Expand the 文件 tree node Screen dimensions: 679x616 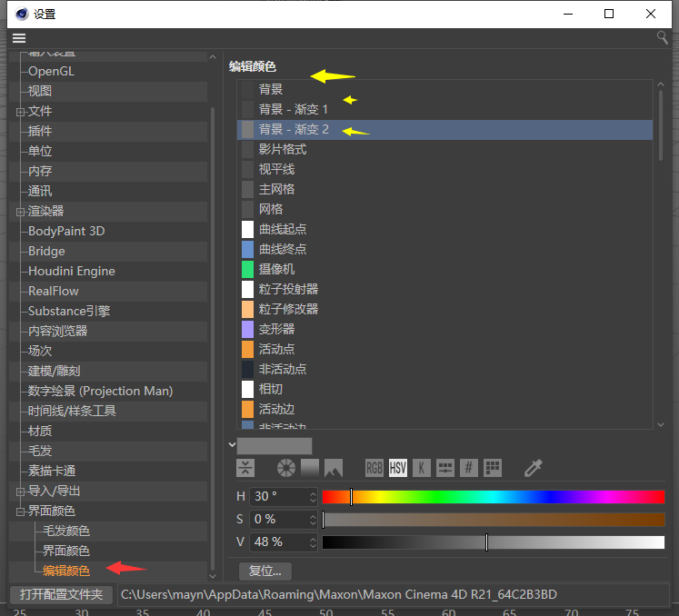pos(20,112)
